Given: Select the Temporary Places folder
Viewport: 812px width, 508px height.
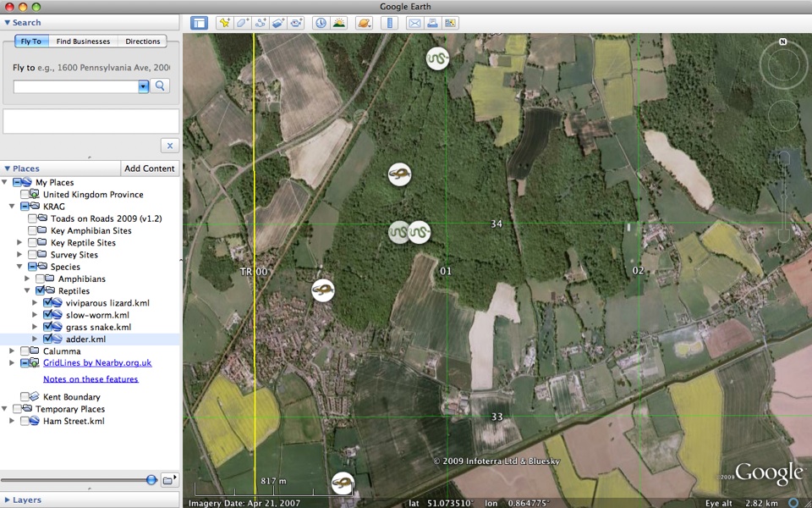Looking at the screenshot, I should tap(70, 409).
